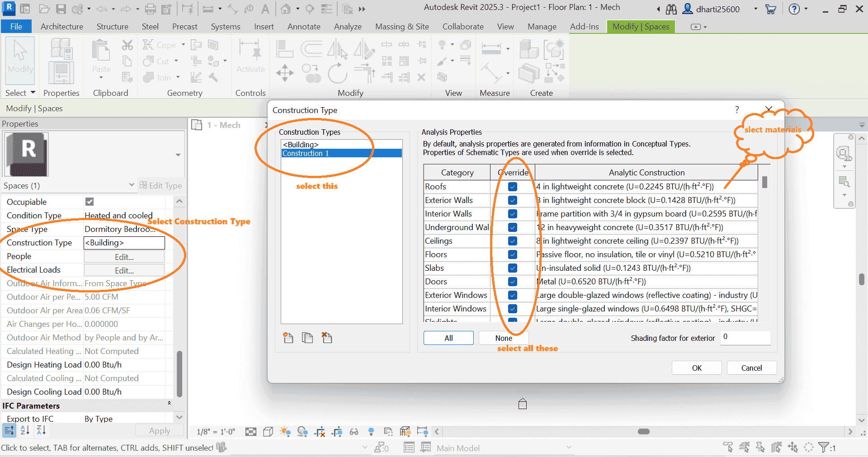Select the Move tool in Modify panel

click(x=285, y=73)
